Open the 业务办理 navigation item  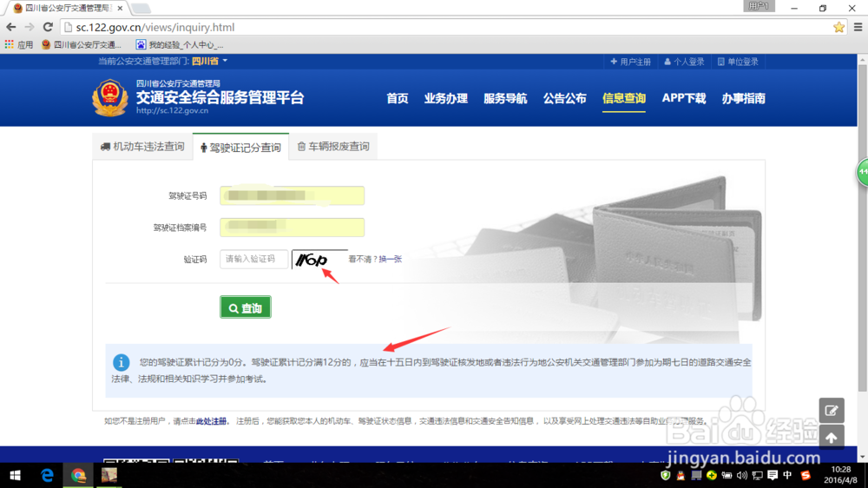pyautogui.click(x=446, y=99)
